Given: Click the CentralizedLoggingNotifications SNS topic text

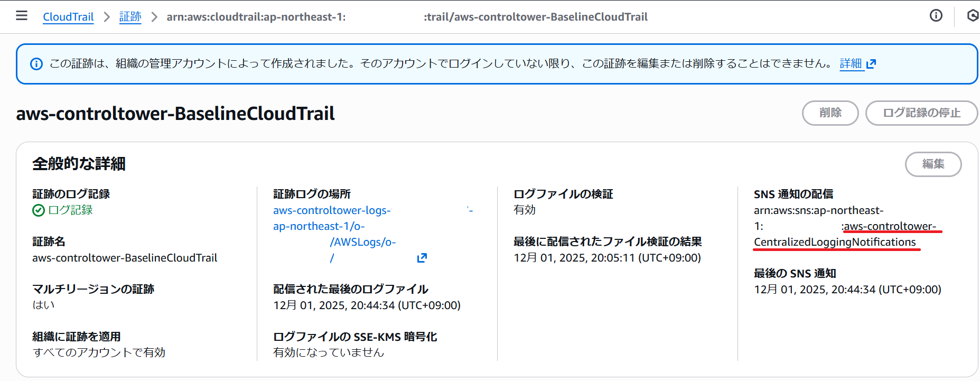Looking at the screenshot, I should pos(835,242).
